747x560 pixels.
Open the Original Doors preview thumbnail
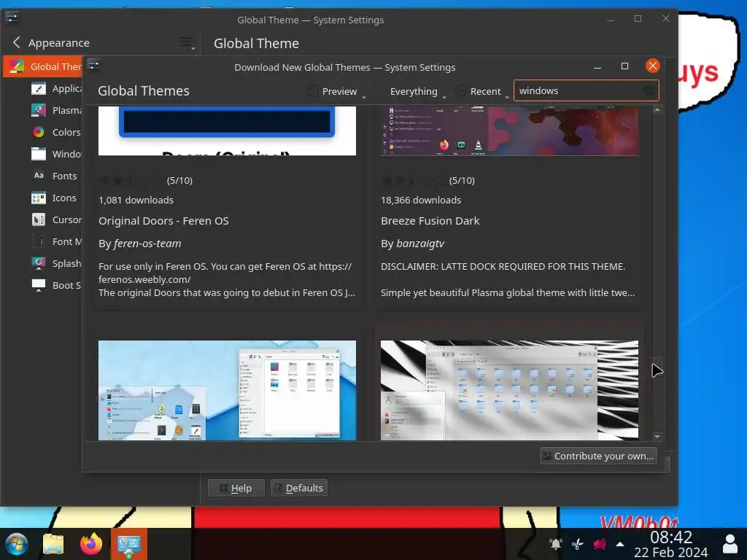tap(227, 131)
